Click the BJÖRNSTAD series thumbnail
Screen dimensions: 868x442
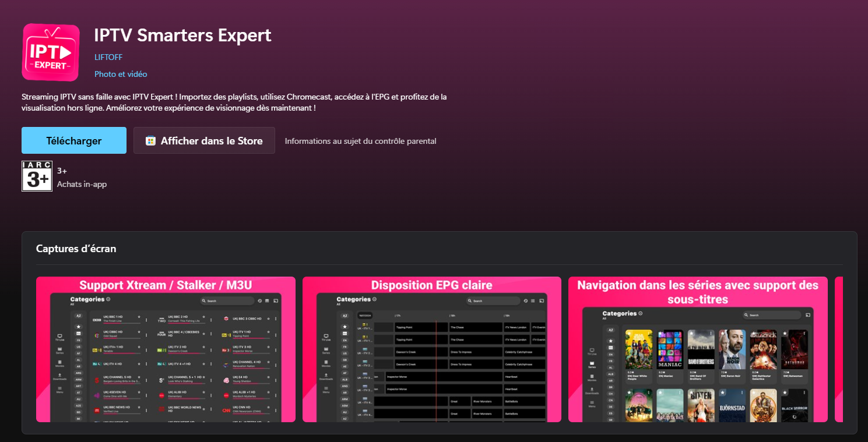[732, 405]
